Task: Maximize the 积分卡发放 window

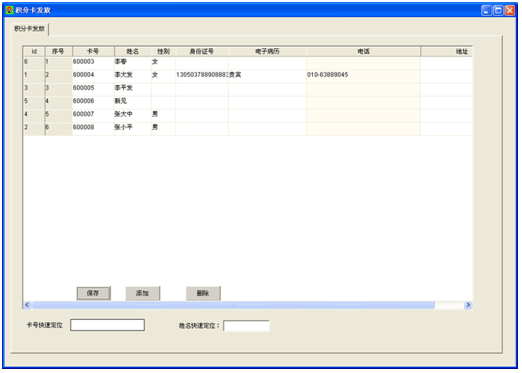Action: pos(498,10)
